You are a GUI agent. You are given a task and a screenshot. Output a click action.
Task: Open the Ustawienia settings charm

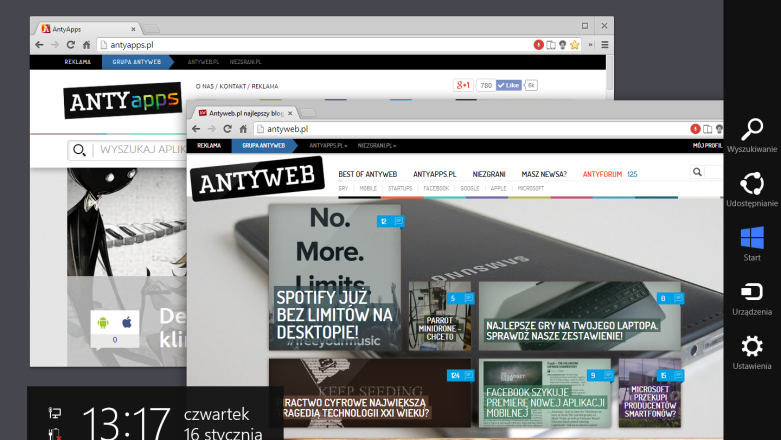(752, 352)
